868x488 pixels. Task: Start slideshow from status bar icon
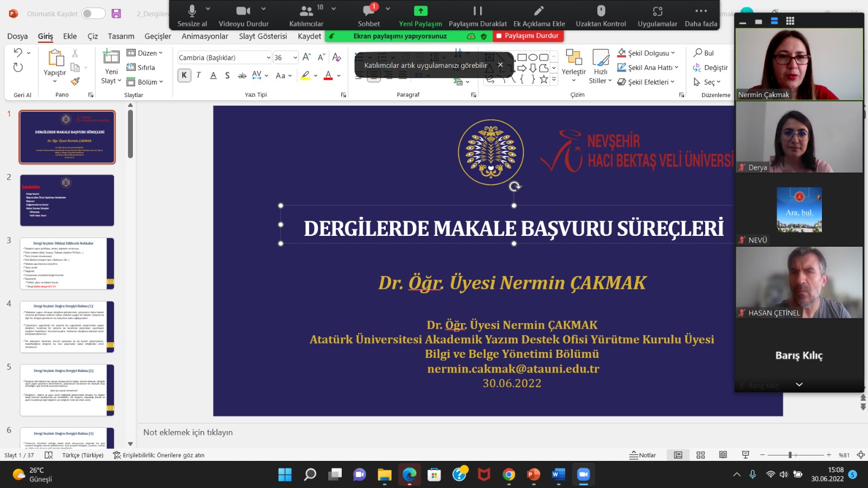[x=745, y=455]
